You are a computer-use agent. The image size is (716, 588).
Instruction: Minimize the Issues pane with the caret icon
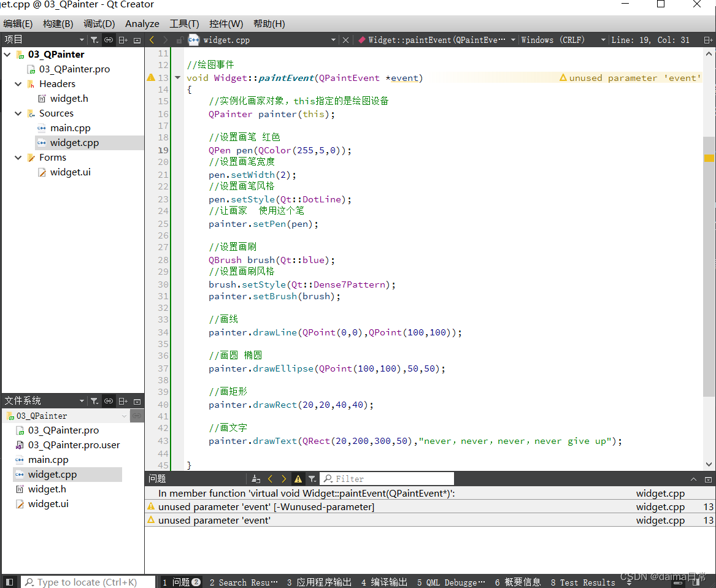[x=694, y=479]
